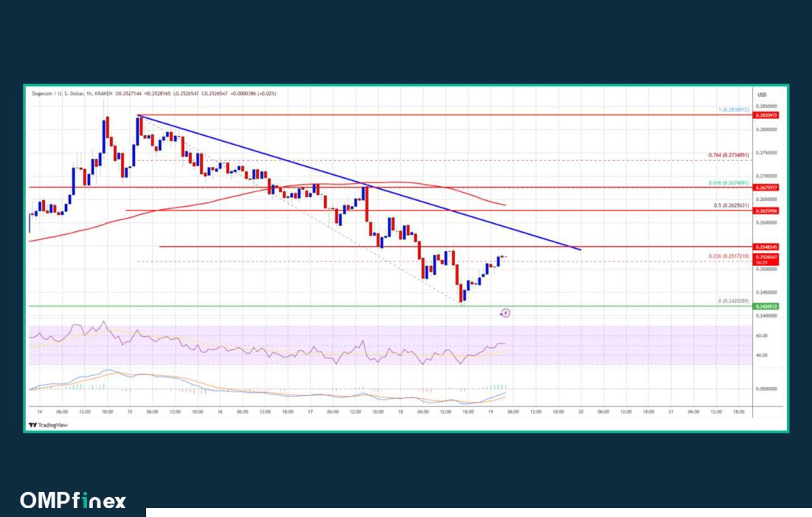Click the USD currency label on price axis
Image resolution: width=812 pixels, height=517 pixels.
click(761, 95)
